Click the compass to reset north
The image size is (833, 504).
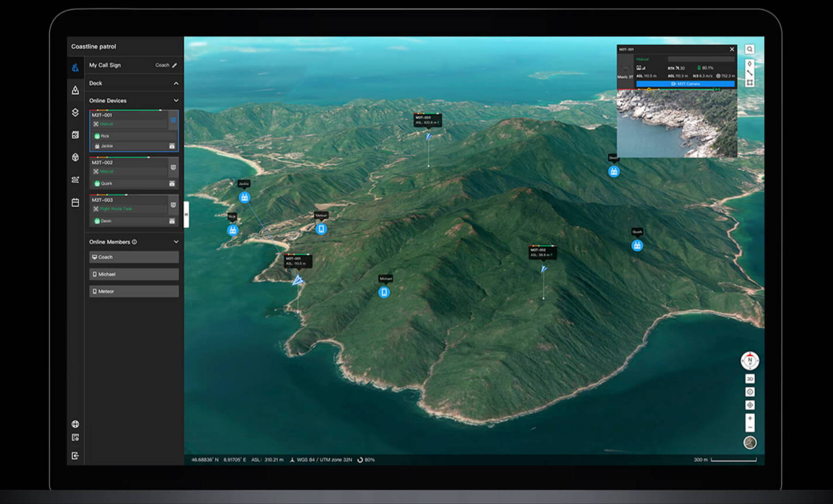[x=750, y=360]
